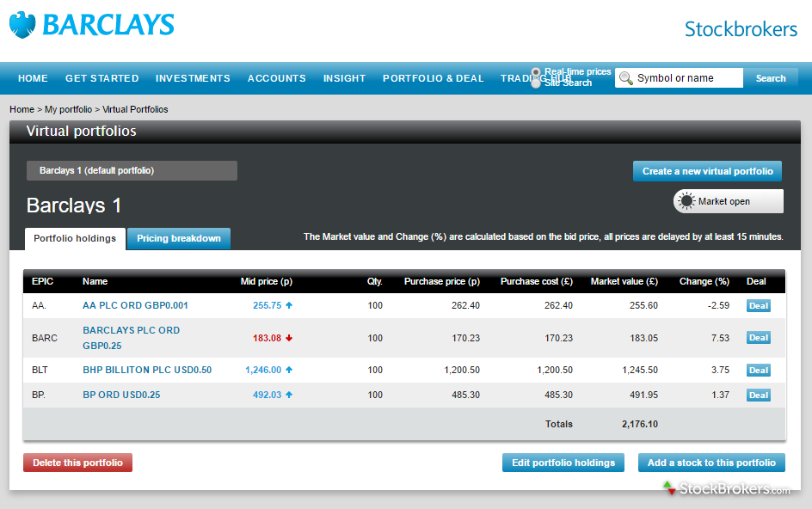Image resolution: width=812 pixels, height=509 pixels.
Task: Click the Market value (£) column header
Action: tap(624, 282)
